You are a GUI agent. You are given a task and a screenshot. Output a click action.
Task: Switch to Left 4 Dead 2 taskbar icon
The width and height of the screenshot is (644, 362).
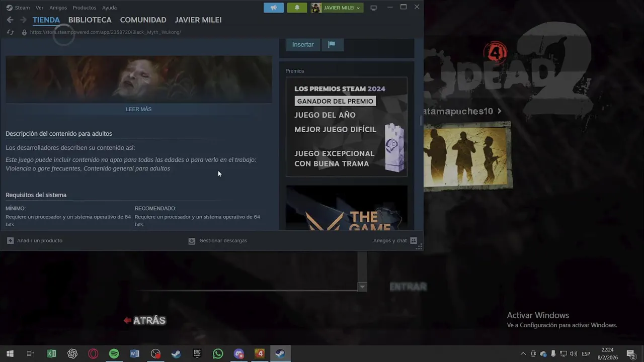pyautogui.click(x=260, y=354)
